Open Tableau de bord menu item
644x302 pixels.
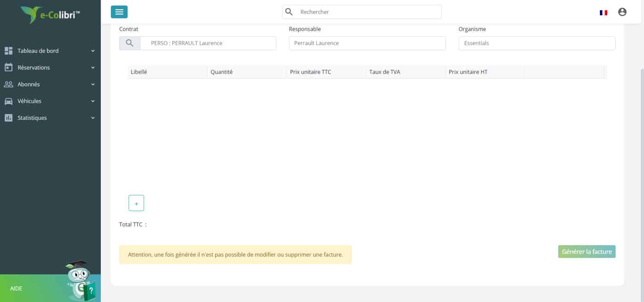(50, 51)
